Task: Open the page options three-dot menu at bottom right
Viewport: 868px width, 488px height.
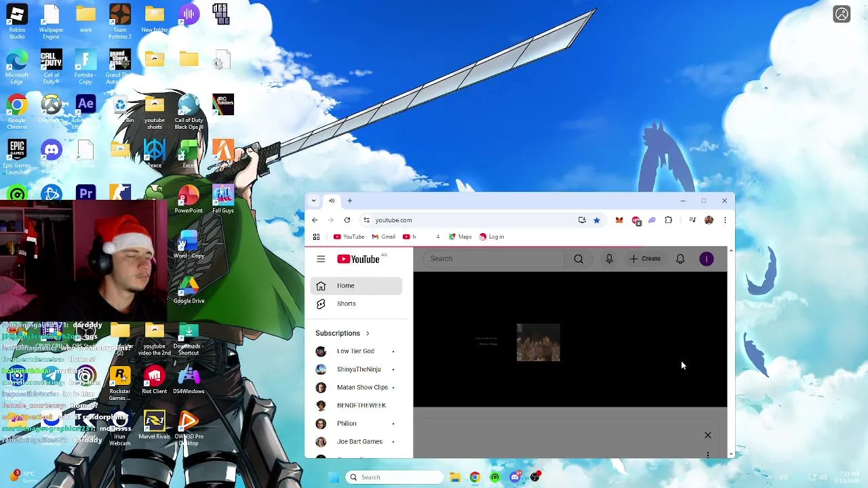Action: [708, 455]
